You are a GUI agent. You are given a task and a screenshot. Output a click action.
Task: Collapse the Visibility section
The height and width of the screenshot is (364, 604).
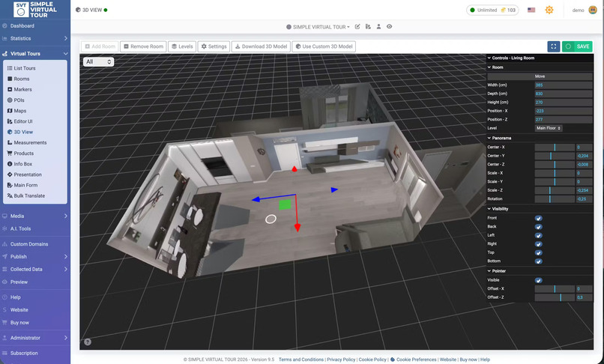click(x=540, y=209)
